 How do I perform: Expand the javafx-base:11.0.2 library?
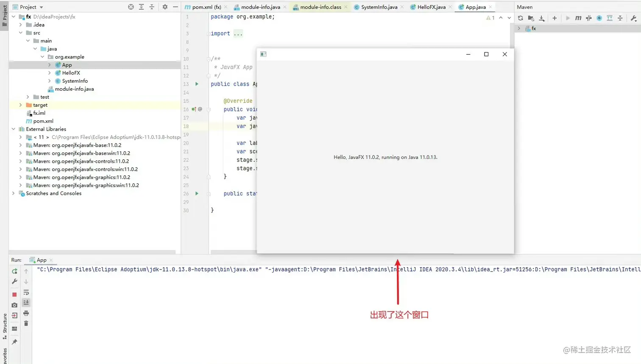tap(21, 145)
